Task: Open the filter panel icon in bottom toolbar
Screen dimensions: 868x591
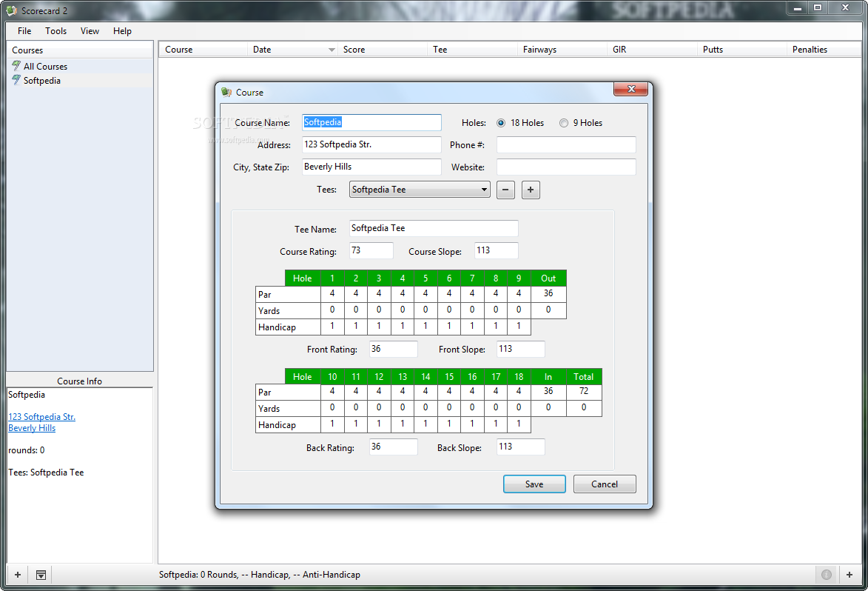Action: 41,575
